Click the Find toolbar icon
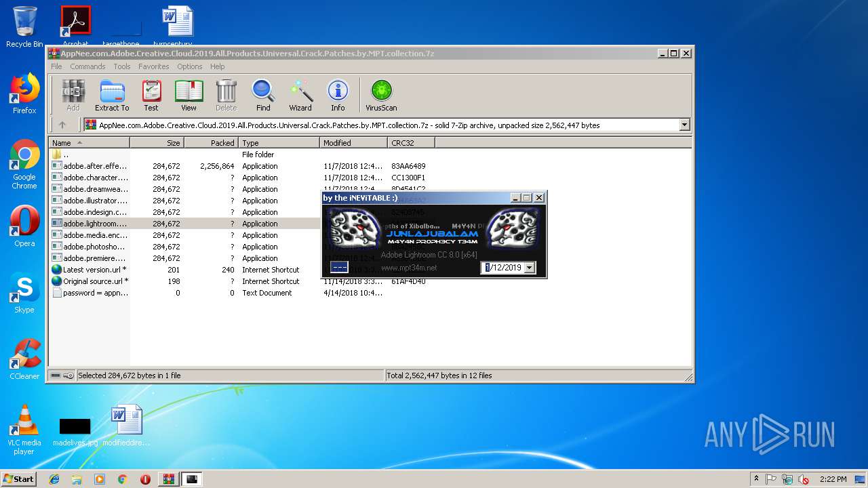This screenshot has height=488, width=868. click(x=263, y=95)
